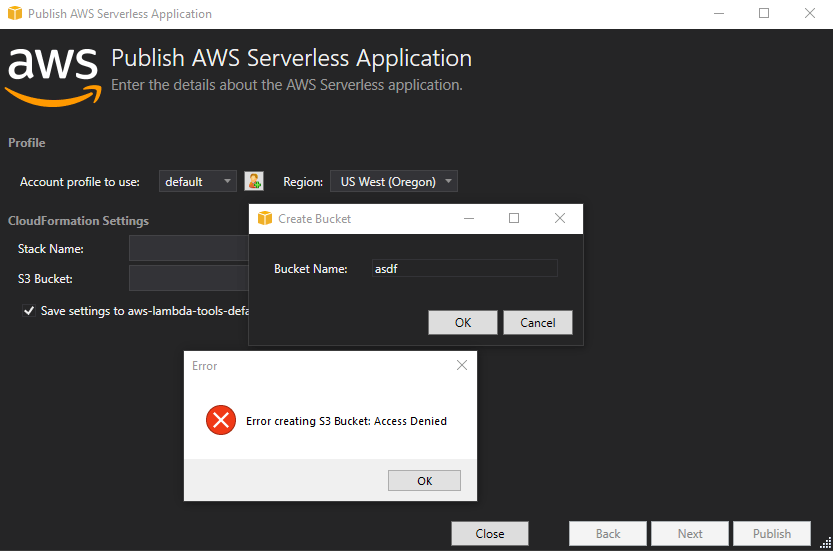Click the red error icon in the Error dialog
This screenshot has height=551, width=833.
pos(221,420)
